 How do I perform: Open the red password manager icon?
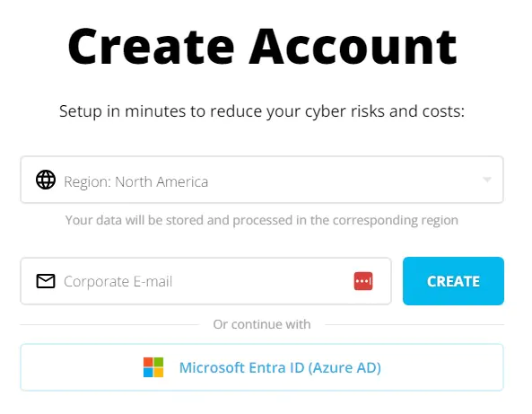click(x=363, y=281)
